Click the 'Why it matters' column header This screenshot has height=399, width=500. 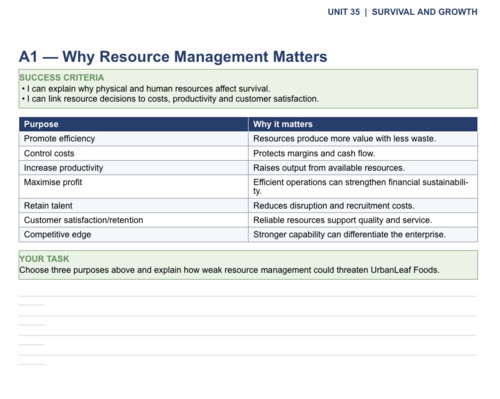click(x=363, y=124)
